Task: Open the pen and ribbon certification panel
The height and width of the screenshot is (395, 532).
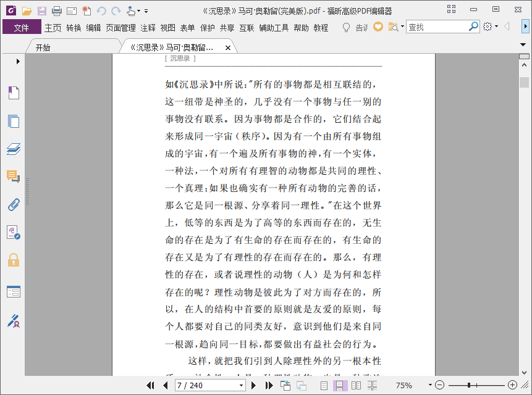Action: coord(14,321)
